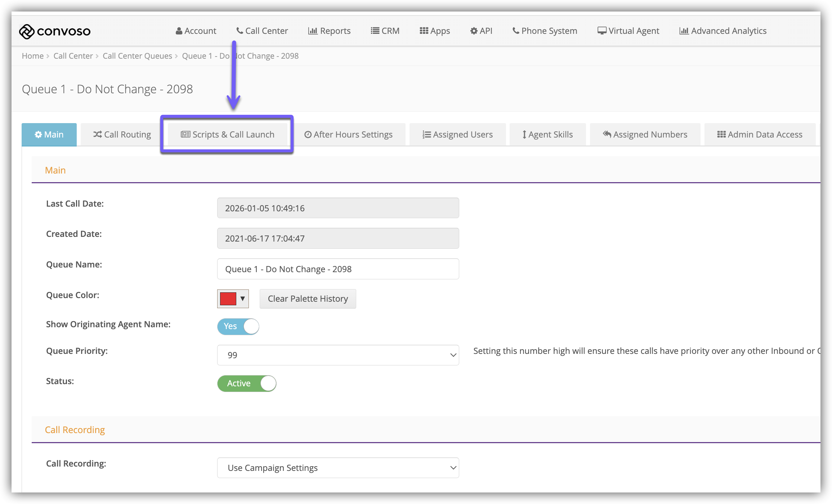Click the After Hours Settings clock icon
This screenshot has width=832, height=504.
click(308, 135)
